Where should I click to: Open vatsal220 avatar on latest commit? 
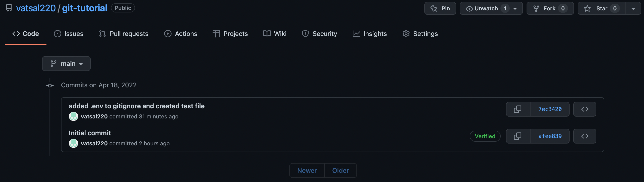(73, 116)
